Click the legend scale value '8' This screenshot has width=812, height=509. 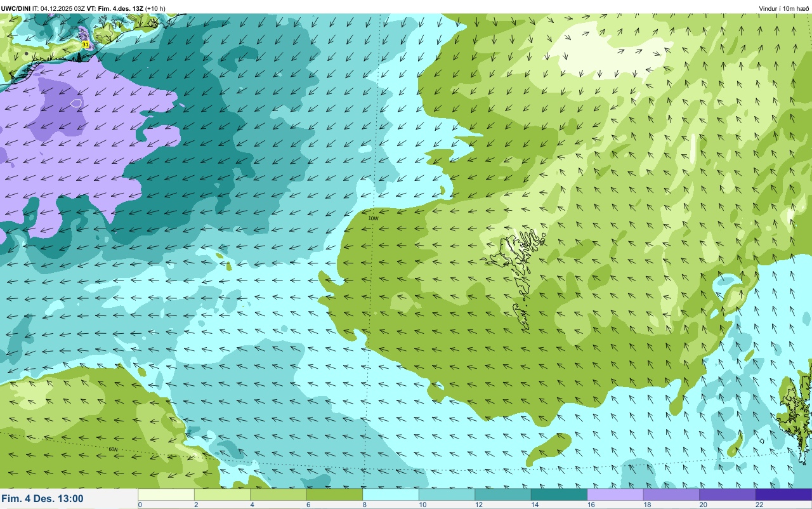[x=363, y=505]
